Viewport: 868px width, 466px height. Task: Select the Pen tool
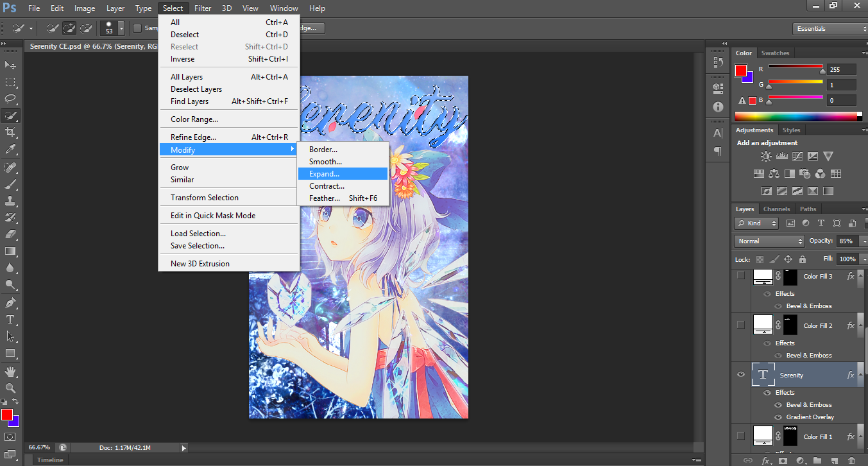[11, 303]
